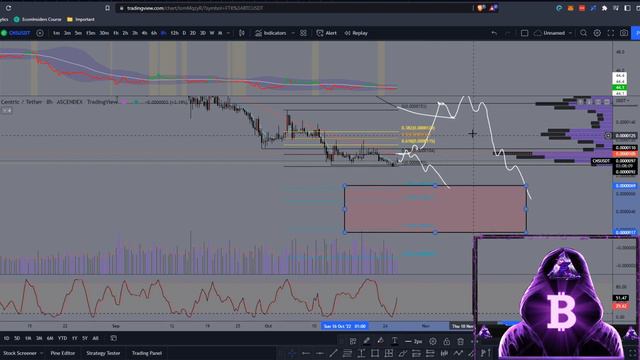Add symbol with the plus circle icon
Image resolution: width=640 pixels, height=360 pixels.
click(x=40, y=33)
